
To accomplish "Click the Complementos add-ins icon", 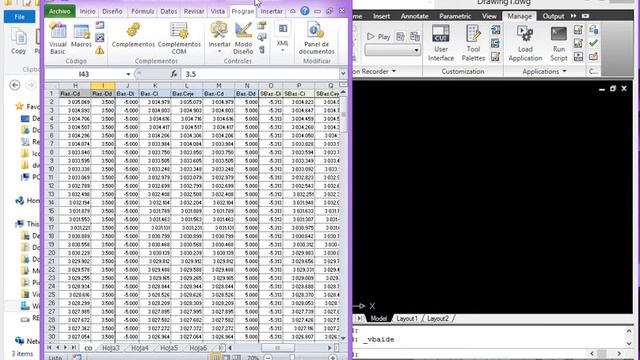I will (133, 35).
